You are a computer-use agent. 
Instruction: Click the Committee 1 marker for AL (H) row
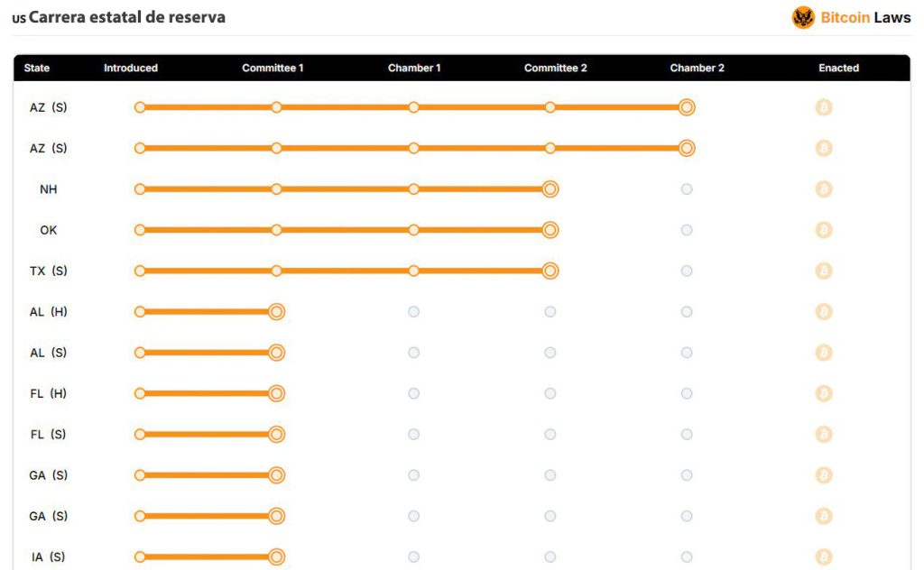click(276, 311)
